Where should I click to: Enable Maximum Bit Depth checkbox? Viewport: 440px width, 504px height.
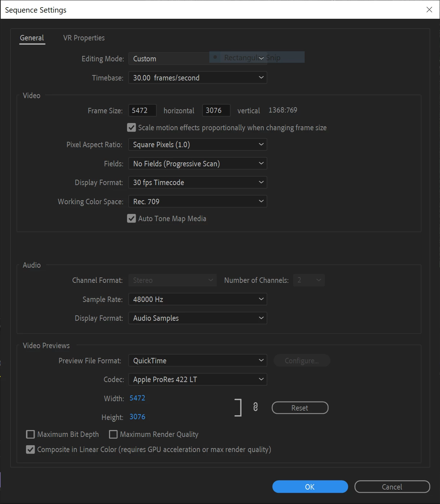pyautogui.click(x=31, y=434)
